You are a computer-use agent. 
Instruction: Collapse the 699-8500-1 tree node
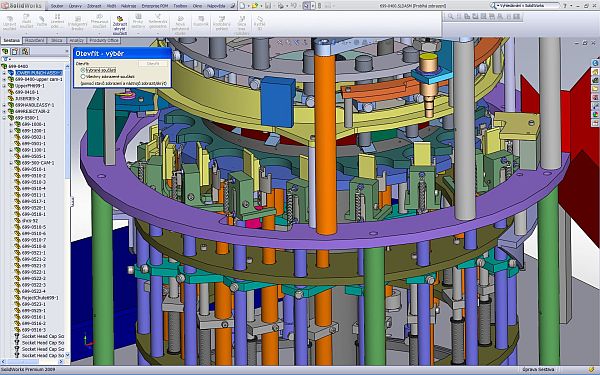tap(5, 118)
